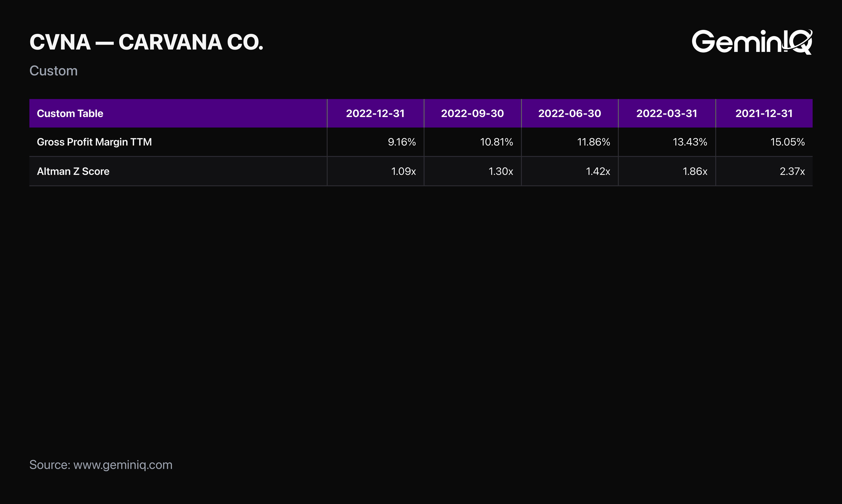Click the 11.86% cell
The width and height of the screenshot is (842, 504).
570,142
